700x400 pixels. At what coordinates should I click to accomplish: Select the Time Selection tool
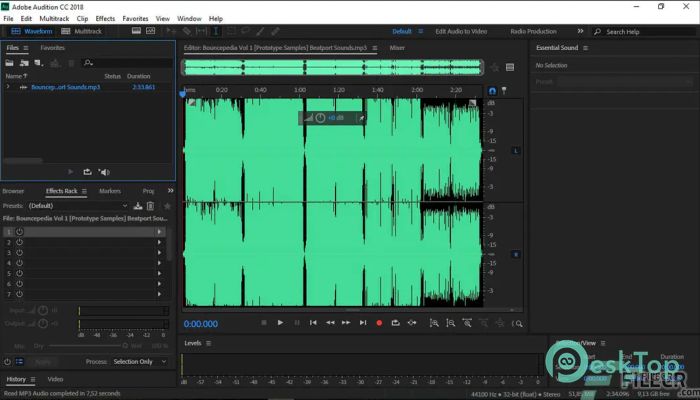[x=216, y=31]
